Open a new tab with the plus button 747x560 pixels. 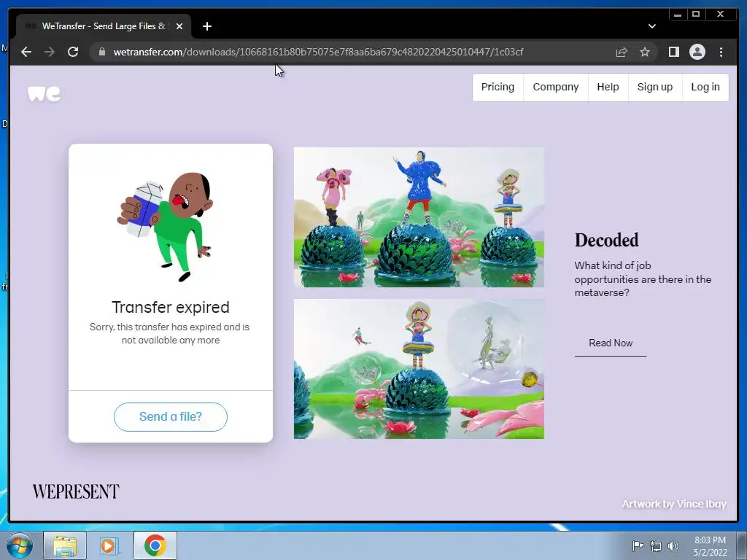(x=206, y=26)
